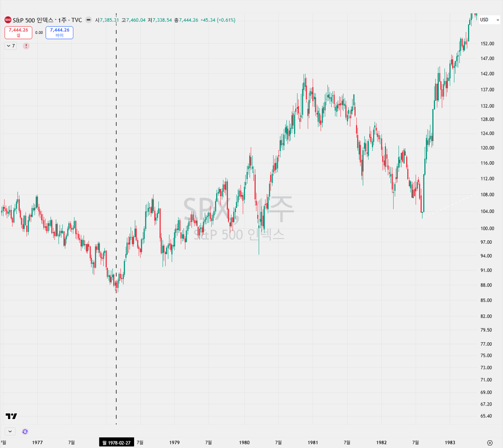The image size is (503, 448).
Task: Click the 65.40 price axis label
Action: (x=486, y=416)
